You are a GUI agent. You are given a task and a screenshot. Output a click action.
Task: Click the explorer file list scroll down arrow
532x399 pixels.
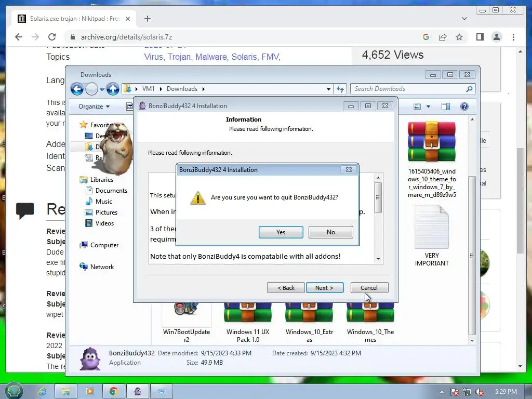(472, 340)
